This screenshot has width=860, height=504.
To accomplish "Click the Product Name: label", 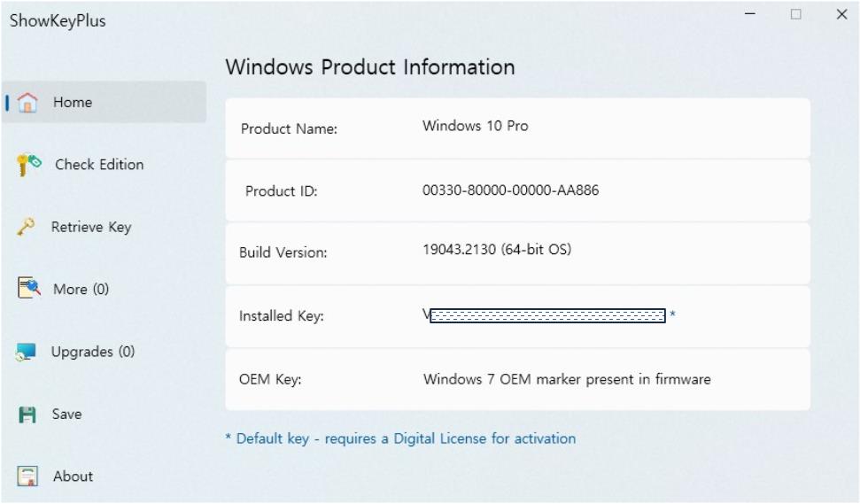I will (289, 129).
